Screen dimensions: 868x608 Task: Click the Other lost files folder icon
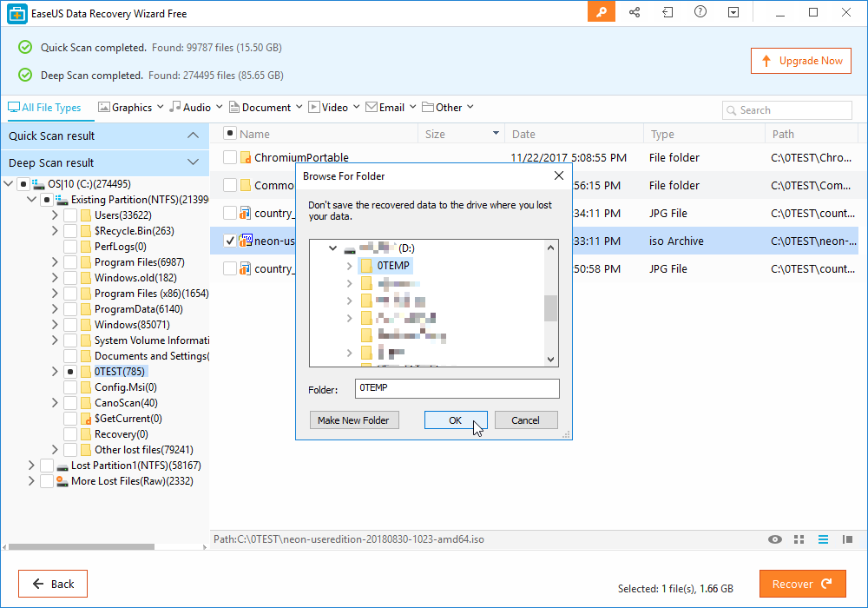[x=86, y=450]
